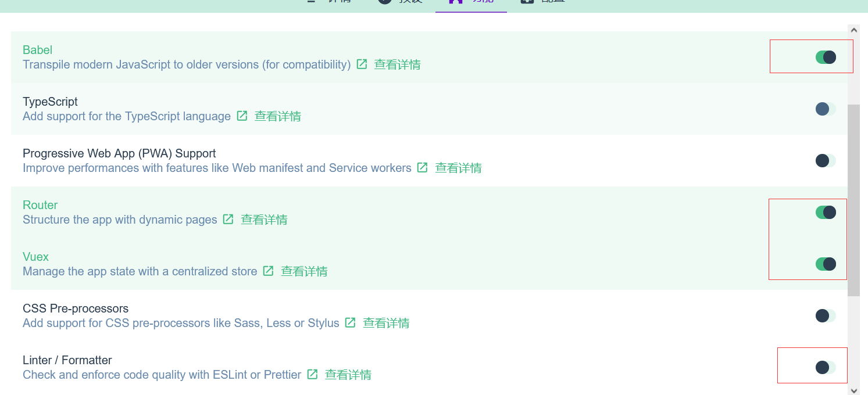Select the "CSS Pre-processors" title
This screenshot has width=868, height=395.
tap(76, 308)
